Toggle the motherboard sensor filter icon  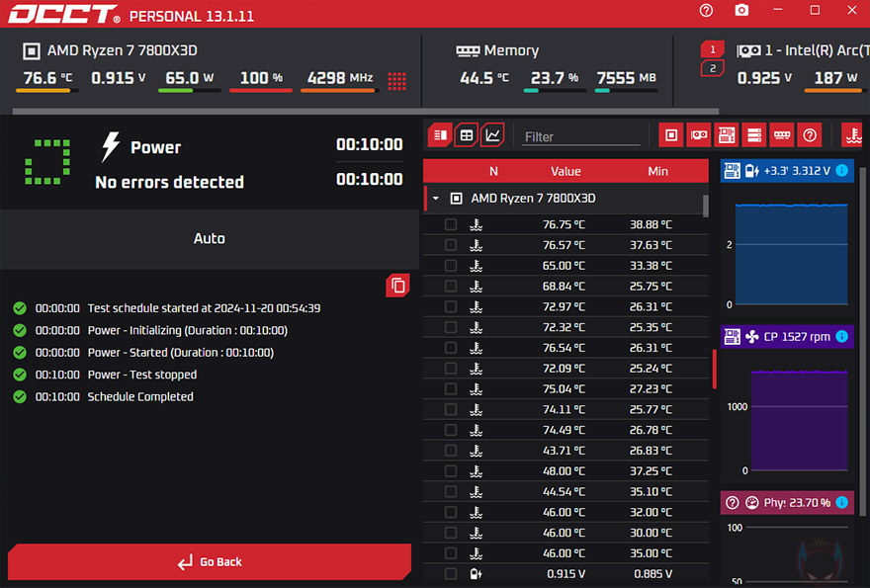727,135
